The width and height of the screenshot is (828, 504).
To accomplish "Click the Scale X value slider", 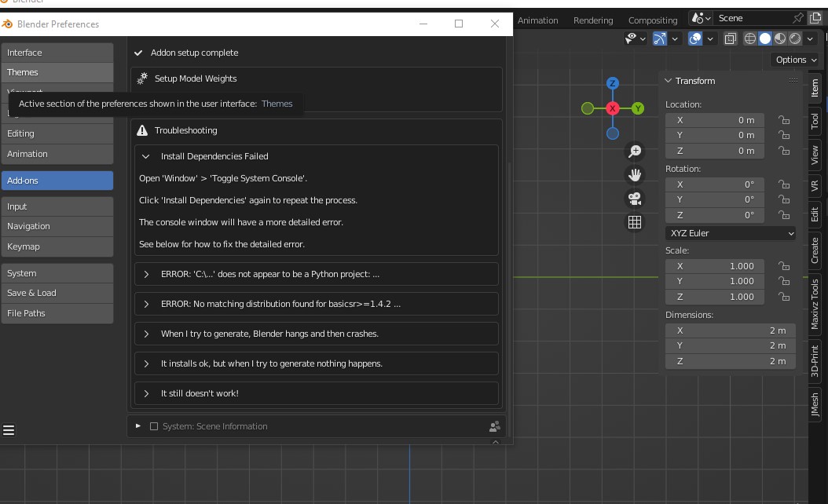I will 715,266.
